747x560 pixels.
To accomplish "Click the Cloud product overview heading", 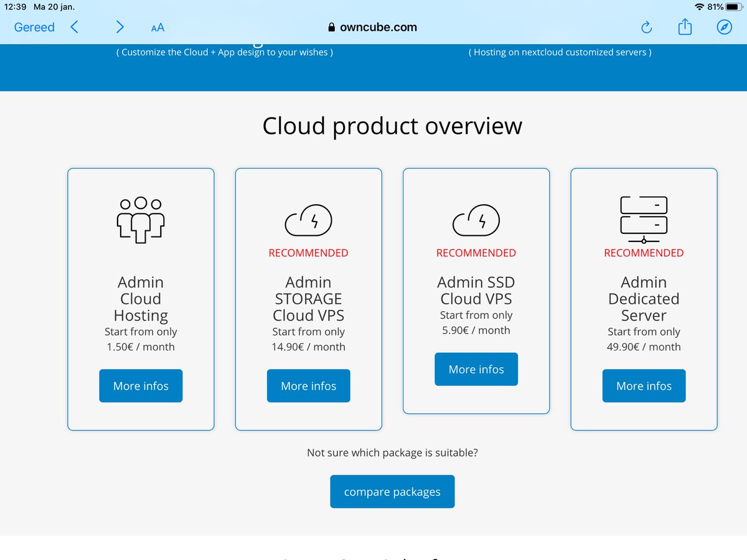I will (x=392, y=126).
